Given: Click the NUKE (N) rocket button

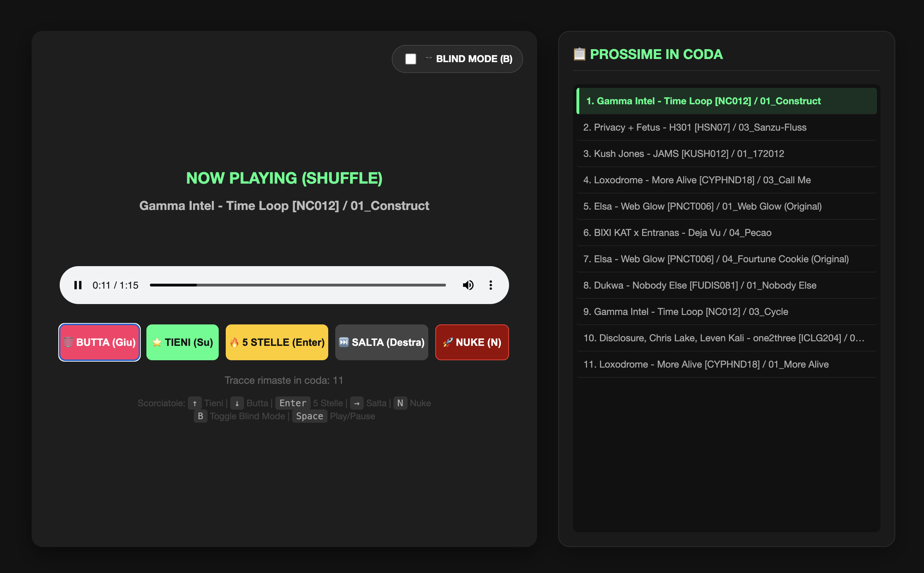Looking at the screenshot, I should (472, 342).
